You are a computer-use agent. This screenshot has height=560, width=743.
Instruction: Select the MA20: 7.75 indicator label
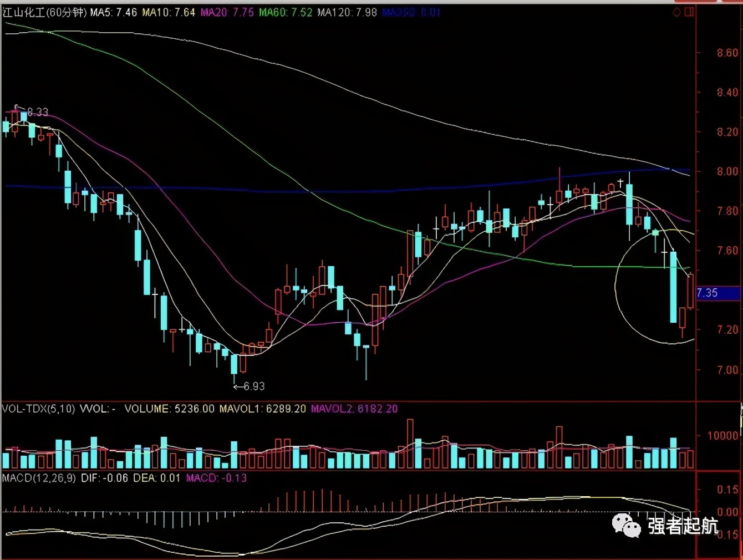click(227, 12)
